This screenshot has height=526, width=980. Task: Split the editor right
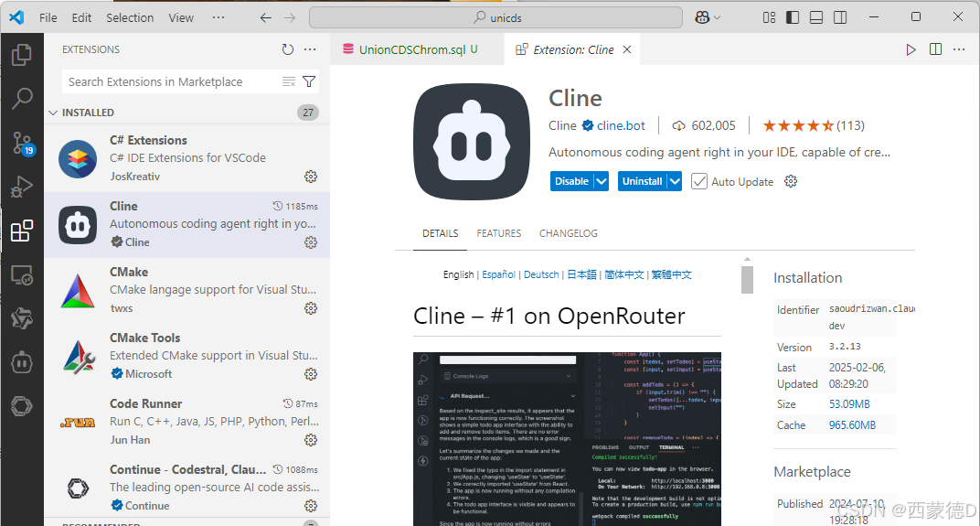935,49
